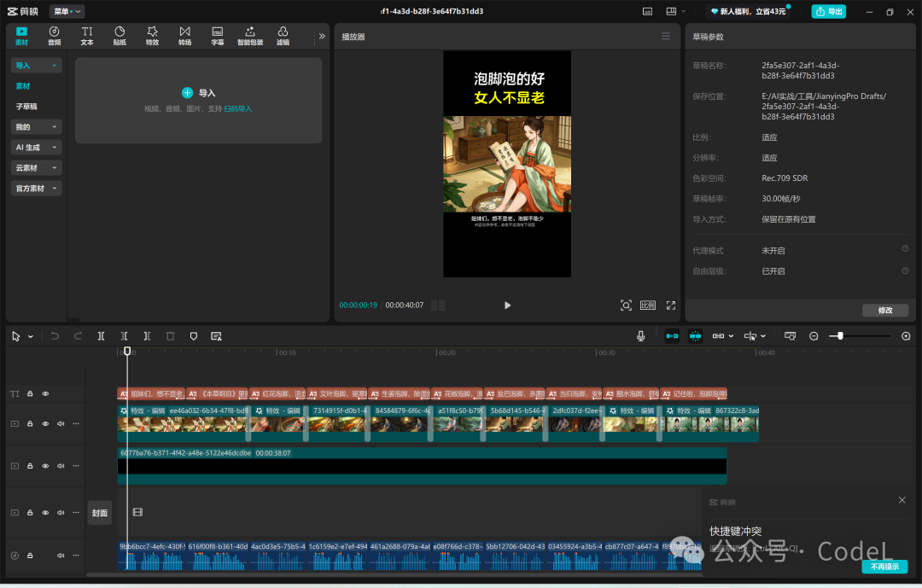This screenshot has width=922, height=588.
Task: Switch to the 转场 tab
Action: (x=184, y=36)
